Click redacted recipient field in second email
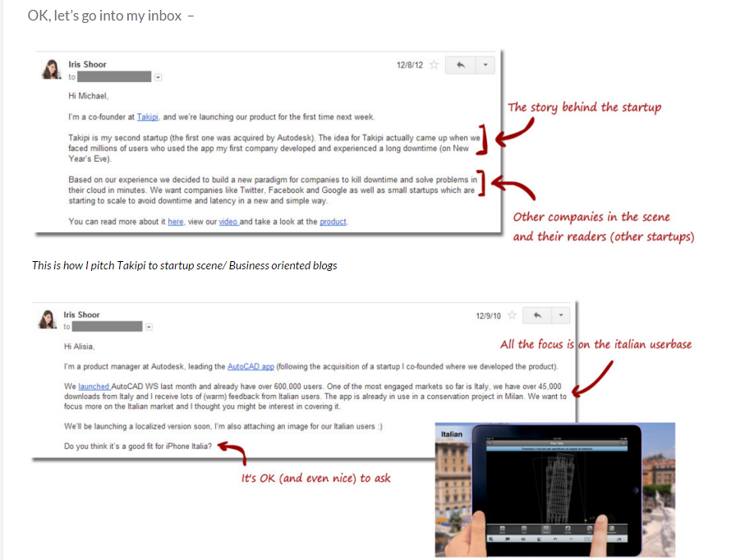745x560 pixels. (x=108, y=326)
